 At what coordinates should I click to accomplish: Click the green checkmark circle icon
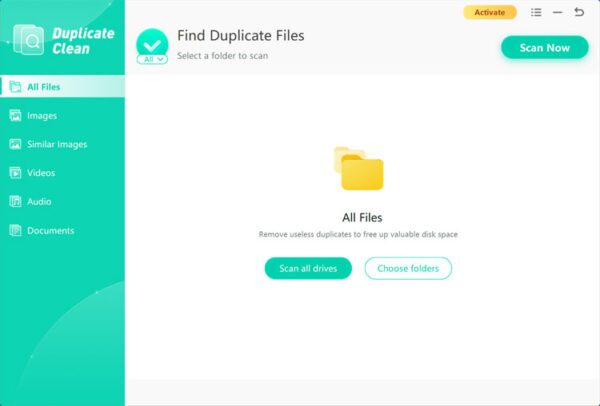(x=152, y=44)
